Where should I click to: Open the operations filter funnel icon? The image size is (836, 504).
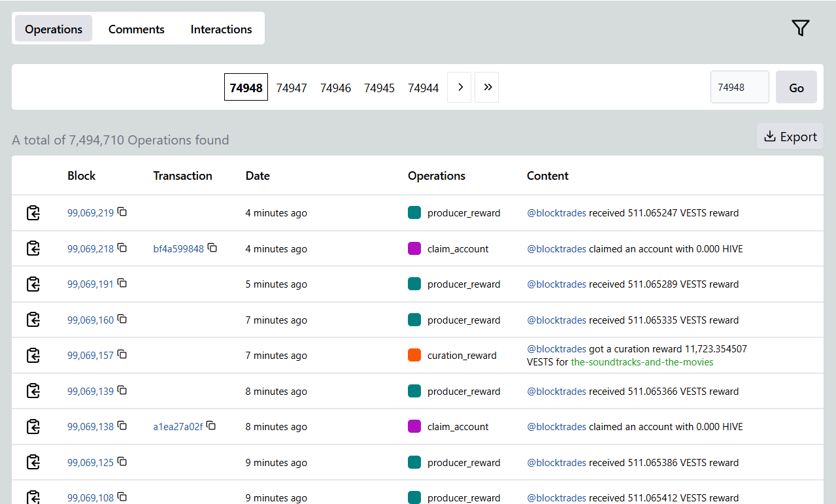point(800,28)
